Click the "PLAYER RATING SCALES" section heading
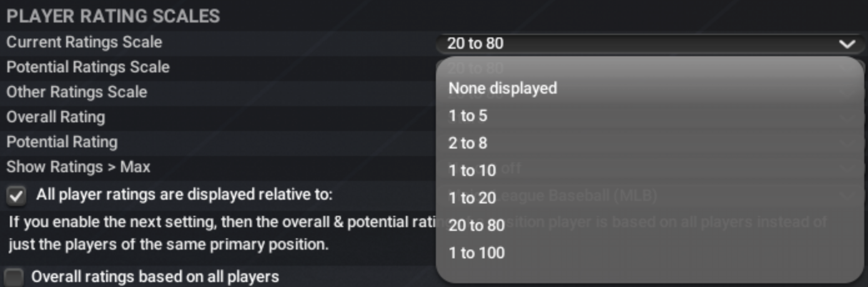Screen dimensions: 868x287 pyautogui.click(x=113, y=16)
